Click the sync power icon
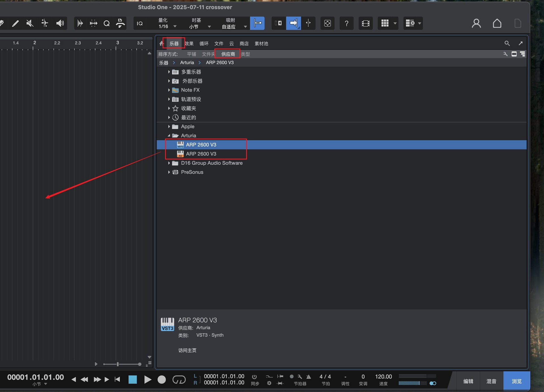Screen dimensions: 544x392 click(254, 377)
